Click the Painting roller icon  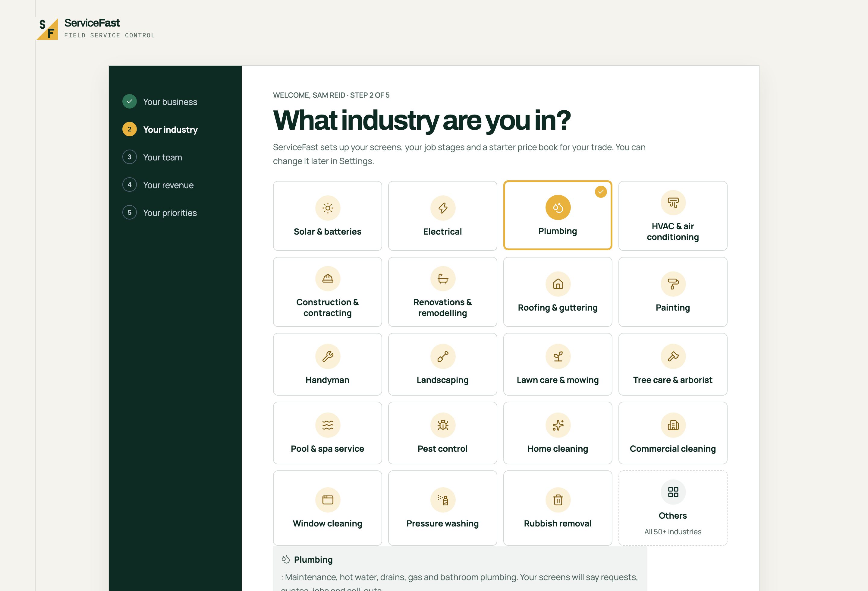[673, 284]
